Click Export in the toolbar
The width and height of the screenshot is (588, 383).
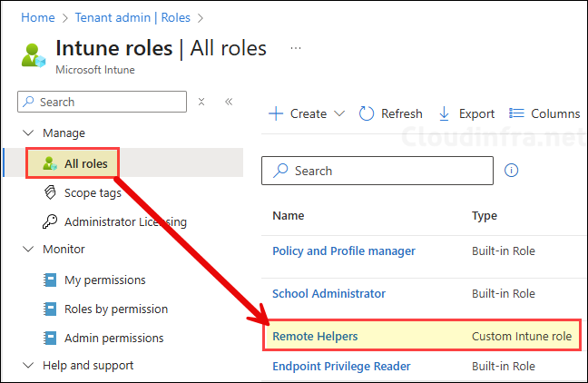466,113
